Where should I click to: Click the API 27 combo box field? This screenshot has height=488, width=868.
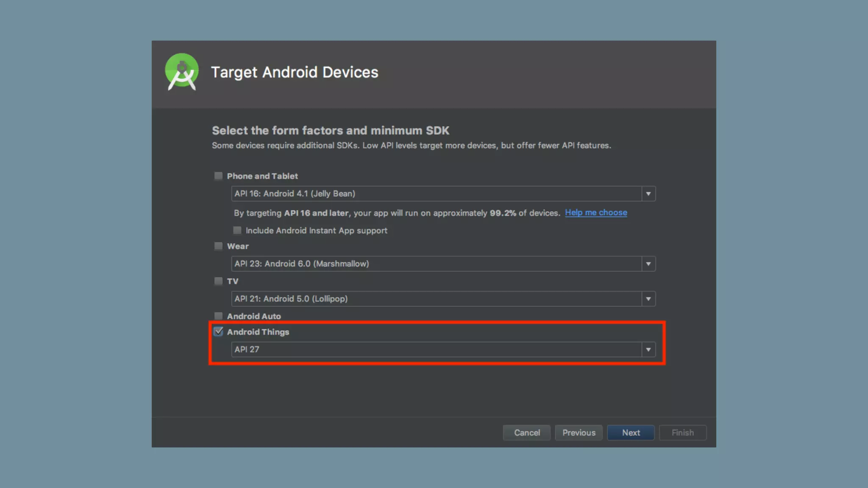click(x=436, y=349)
